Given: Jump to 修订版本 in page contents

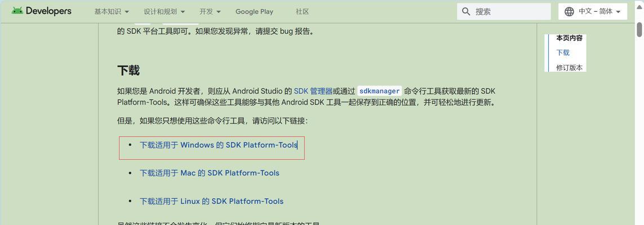Looking at the screenshot, I should tap(569, 67).
